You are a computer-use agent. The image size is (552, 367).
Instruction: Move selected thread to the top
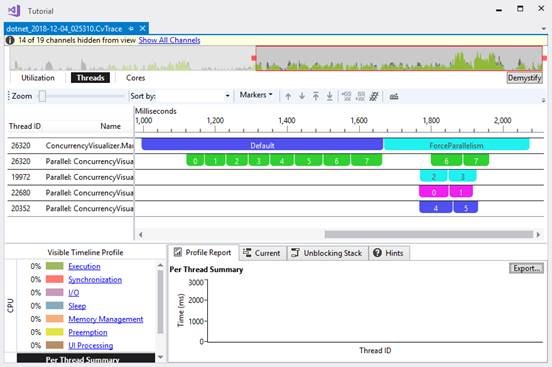tap(316, 96)
